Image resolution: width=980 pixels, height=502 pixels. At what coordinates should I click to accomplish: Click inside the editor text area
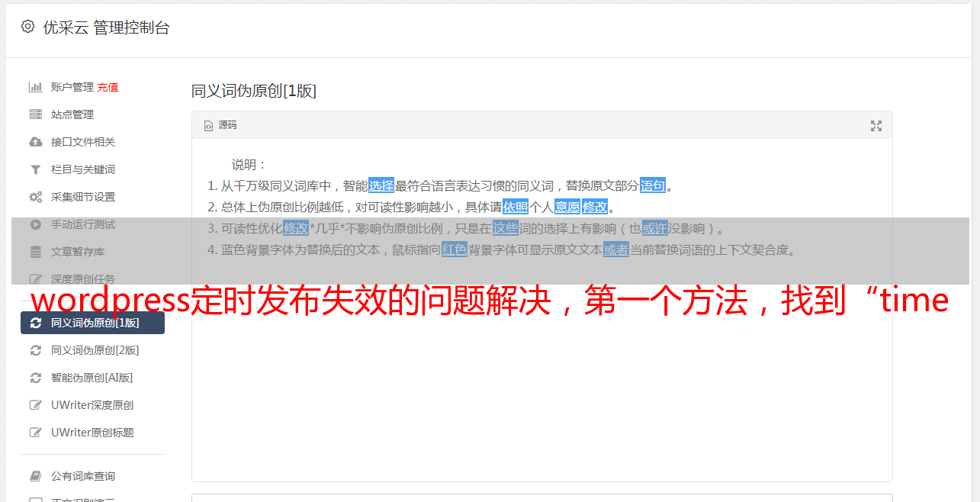tap(541, 366)
